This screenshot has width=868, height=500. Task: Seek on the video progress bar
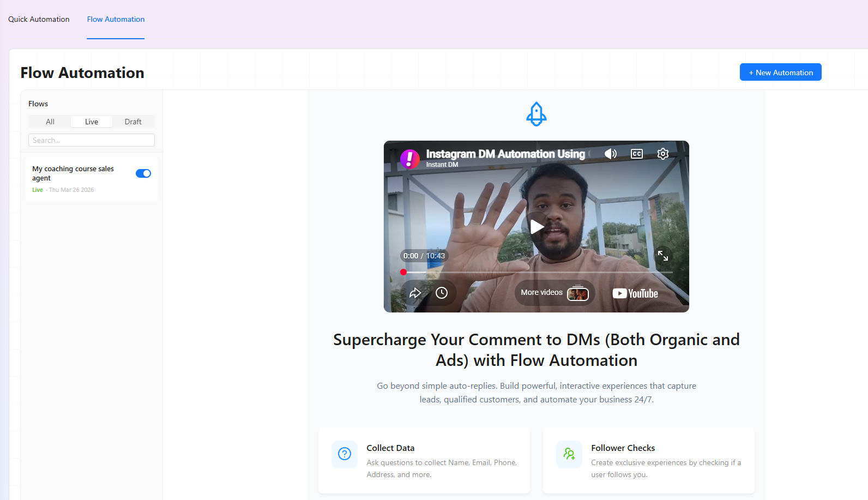537,272
